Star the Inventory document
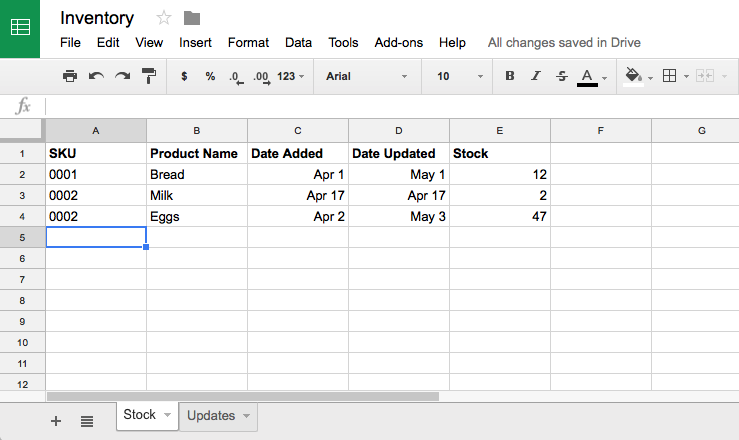739x440 pixels. click(x=164, y=18)
